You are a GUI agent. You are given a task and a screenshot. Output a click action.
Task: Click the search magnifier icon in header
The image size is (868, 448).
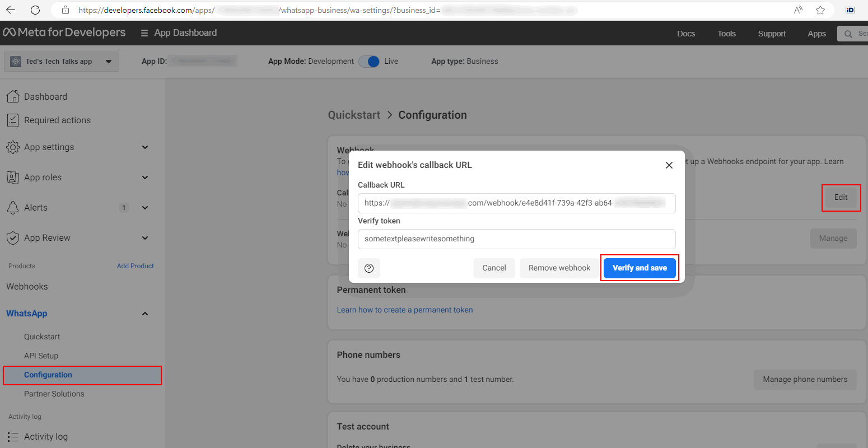(x=848, y=34)
